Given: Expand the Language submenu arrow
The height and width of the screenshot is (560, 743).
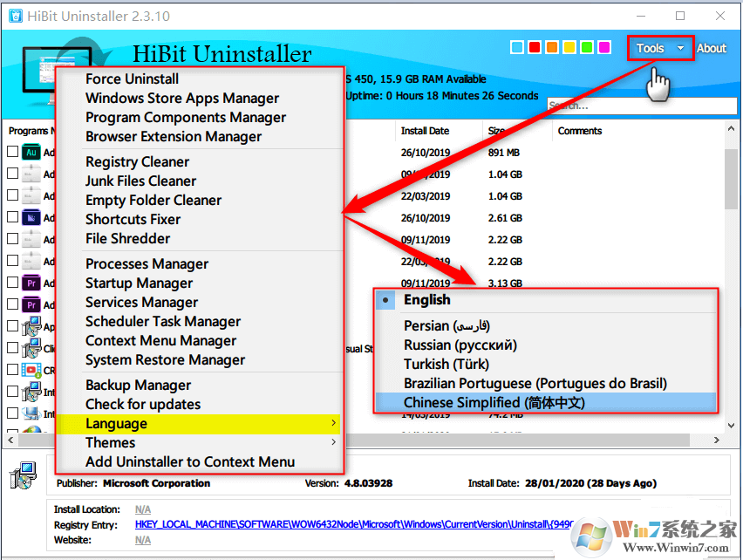Looking at the screenshot, I should click(x=334, y=422).
